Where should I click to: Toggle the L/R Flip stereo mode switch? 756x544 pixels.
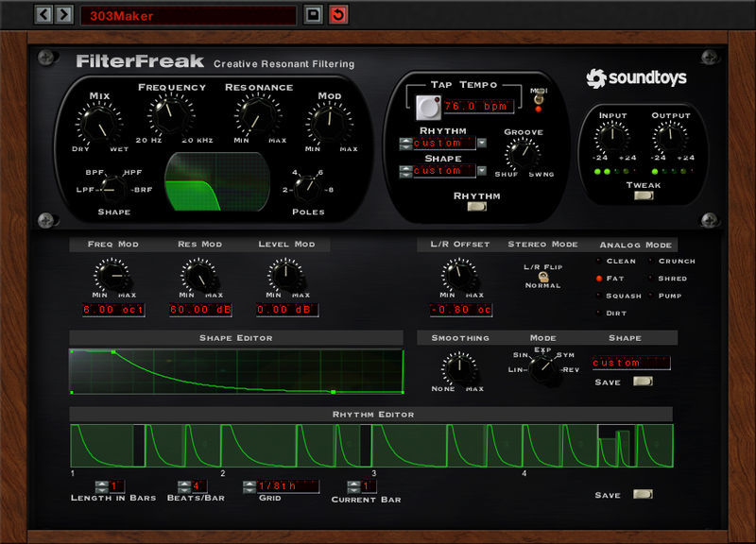coord(542,276)
